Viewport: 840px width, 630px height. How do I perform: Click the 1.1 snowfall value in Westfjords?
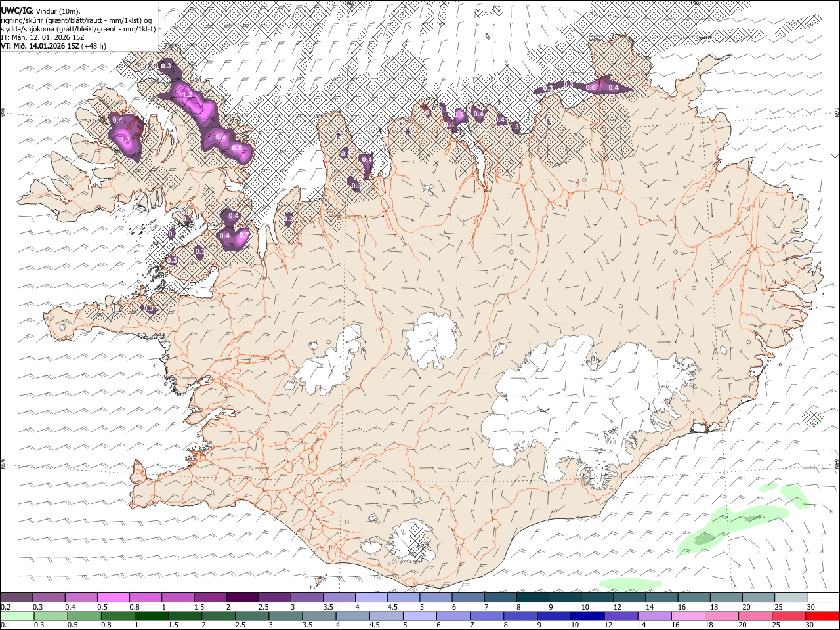click(x=125, y=139)
